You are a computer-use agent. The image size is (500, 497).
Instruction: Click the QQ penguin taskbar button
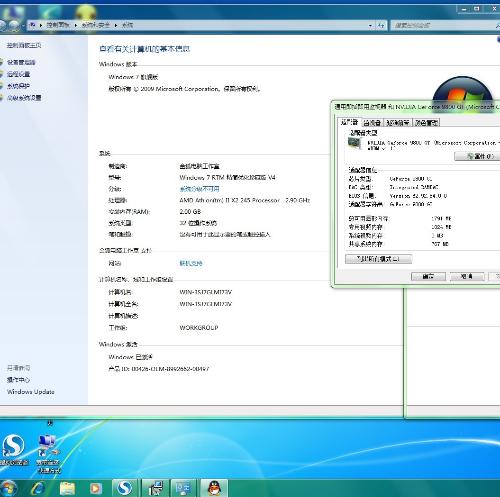[214, 488]
